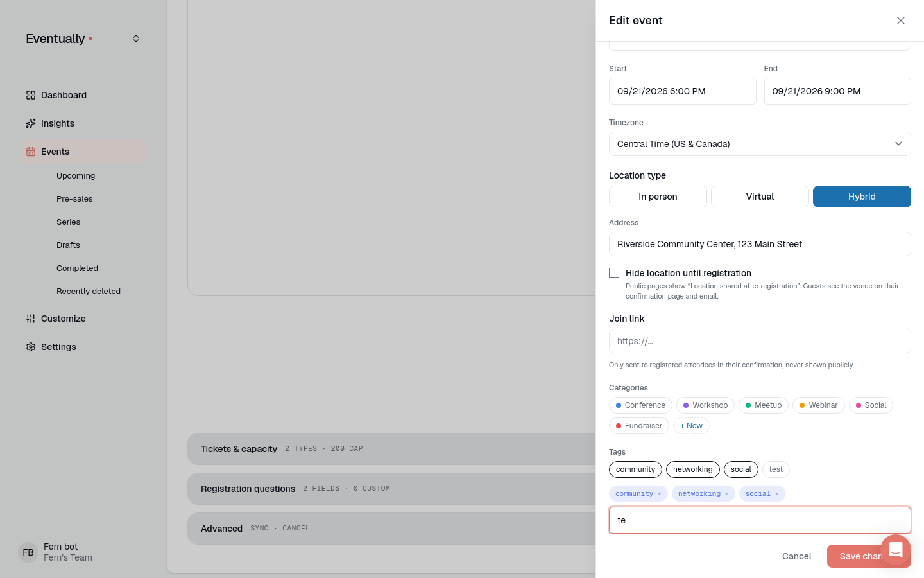
Task: Open Completed events list
Action: point(77,268)
